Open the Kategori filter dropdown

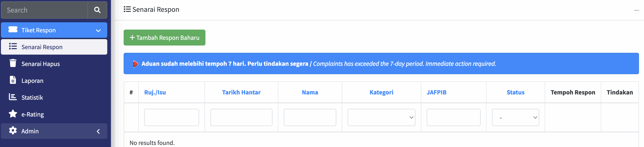point(381,117)
